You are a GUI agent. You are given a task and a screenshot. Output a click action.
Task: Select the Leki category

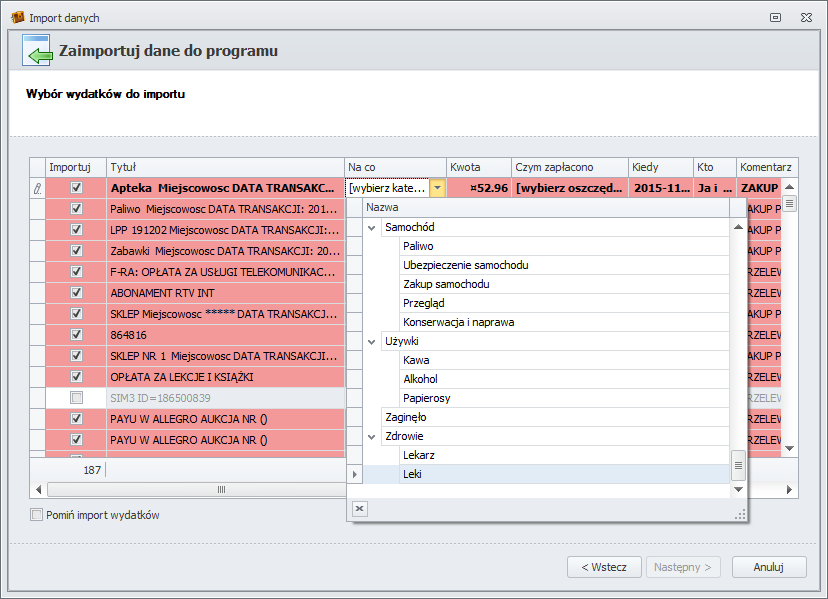click(x=412, y=474)
